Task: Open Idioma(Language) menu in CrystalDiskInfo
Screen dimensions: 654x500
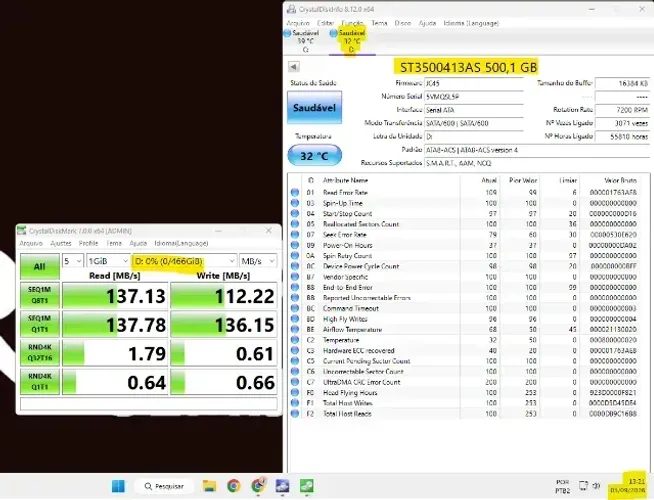Action: click(x=471, y=23)
